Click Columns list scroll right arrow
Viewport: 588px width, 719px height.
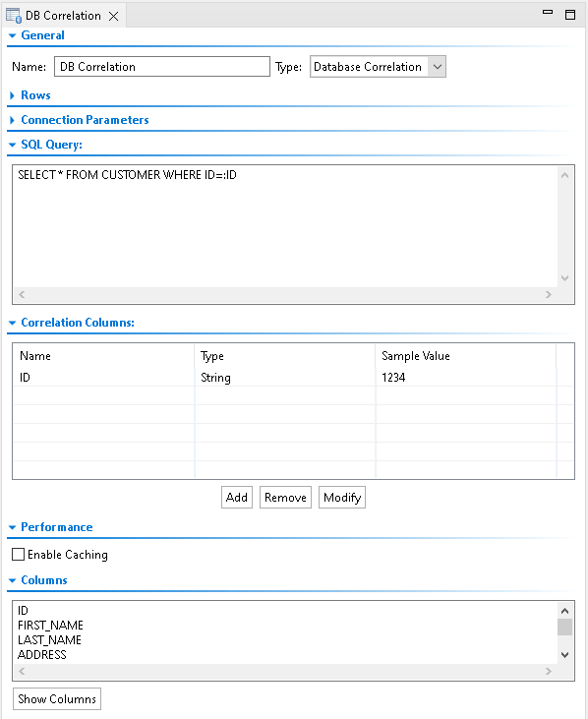(549, 672)
